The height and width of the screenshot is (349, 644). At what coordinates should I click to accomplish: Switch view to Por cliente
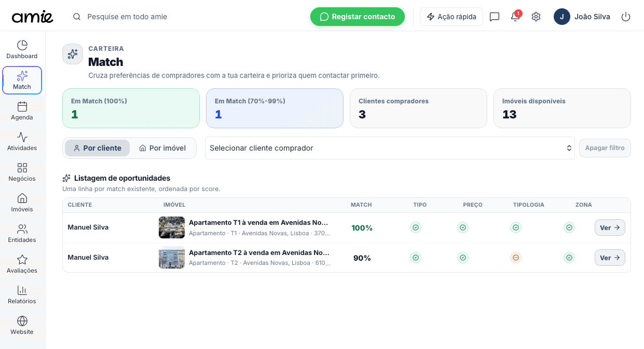tap(97, 148)
